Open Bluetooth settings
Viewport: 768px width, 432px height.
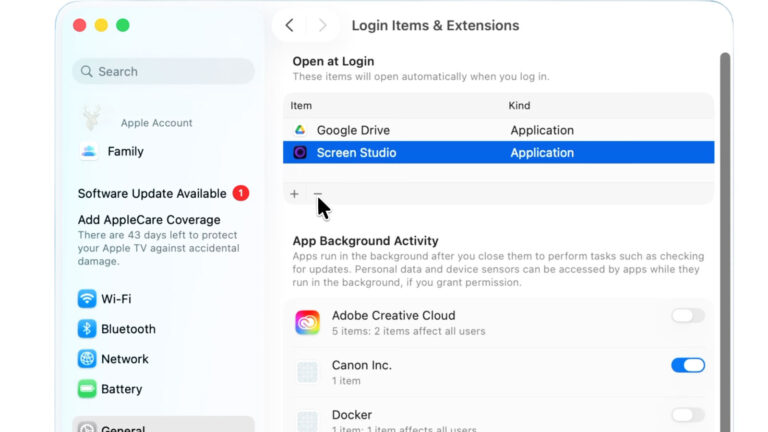point(128,329)
